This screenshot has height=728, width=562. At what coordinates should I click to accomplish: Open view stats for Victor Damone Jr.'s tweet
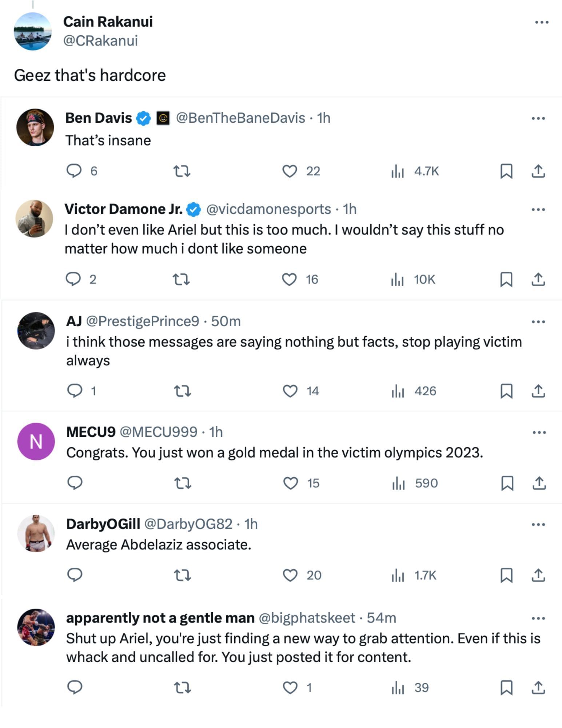coord(398,280)
